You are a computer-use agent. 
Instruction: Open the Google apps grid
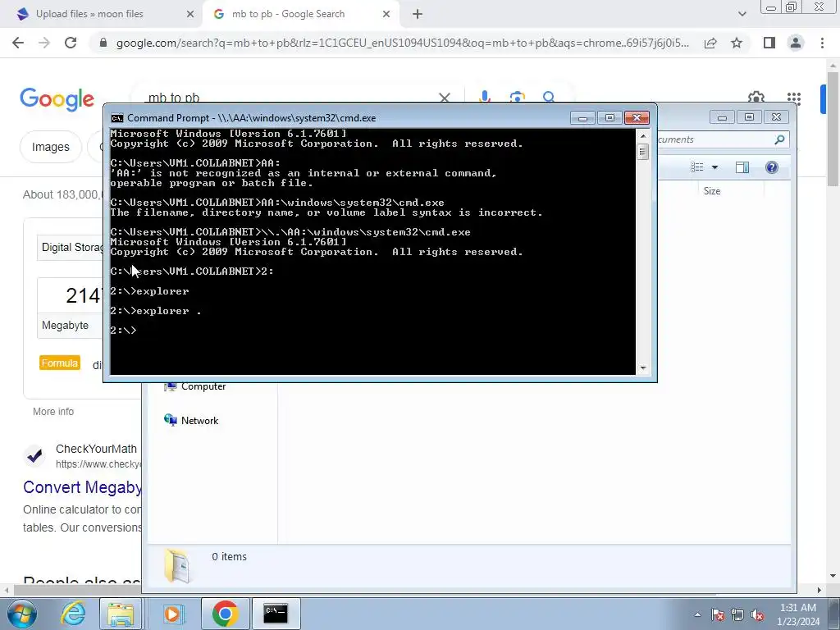click(x=794, y=98)
